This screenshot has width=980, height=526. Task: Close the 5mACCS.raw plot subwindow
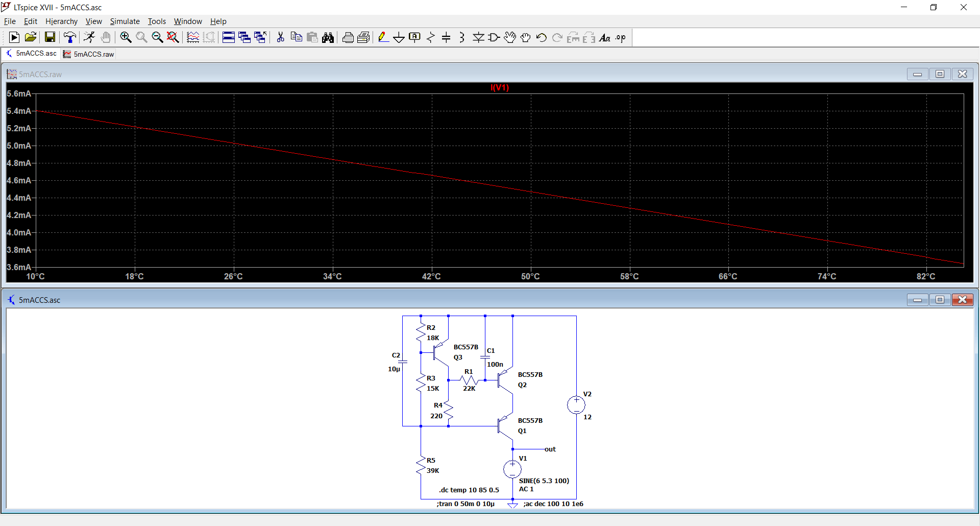pos(962,74)
